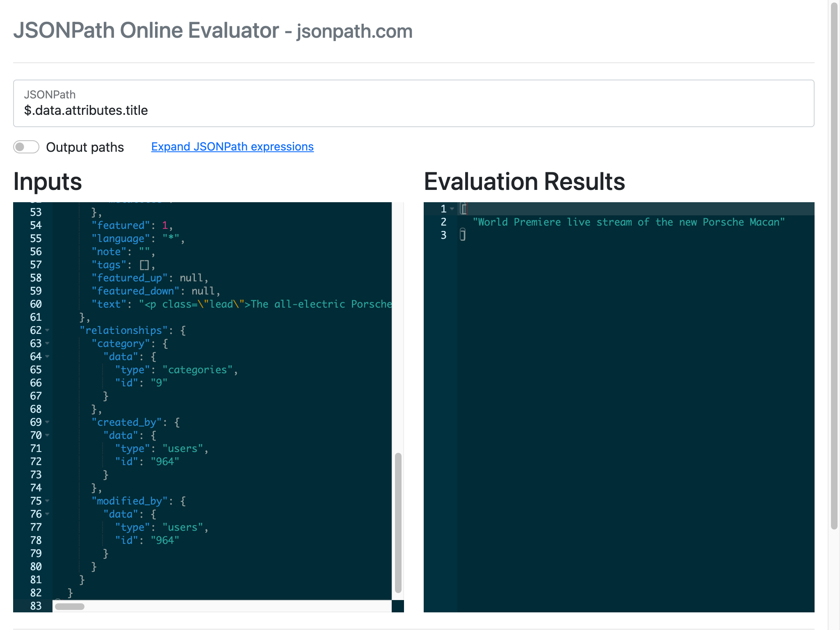
Task: Fold the data block at line 64
Action: (48, 356)
